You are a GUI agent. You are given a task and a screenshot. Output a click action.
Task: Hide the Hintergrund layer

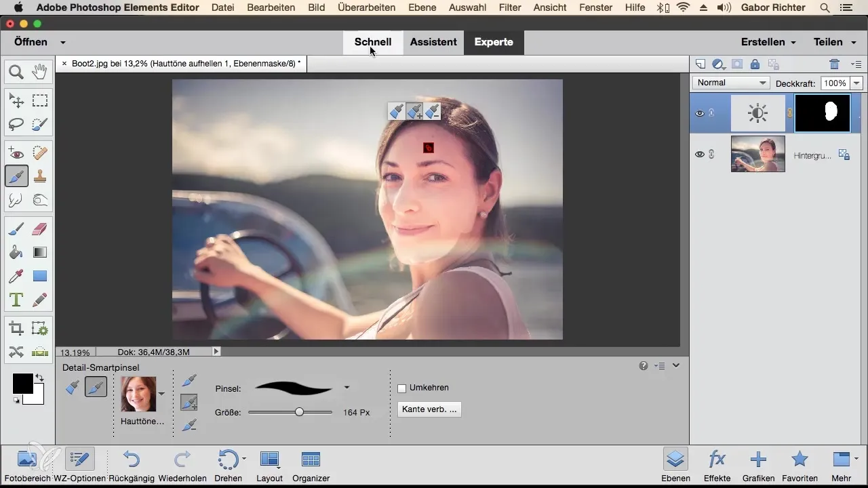(700, 154)
